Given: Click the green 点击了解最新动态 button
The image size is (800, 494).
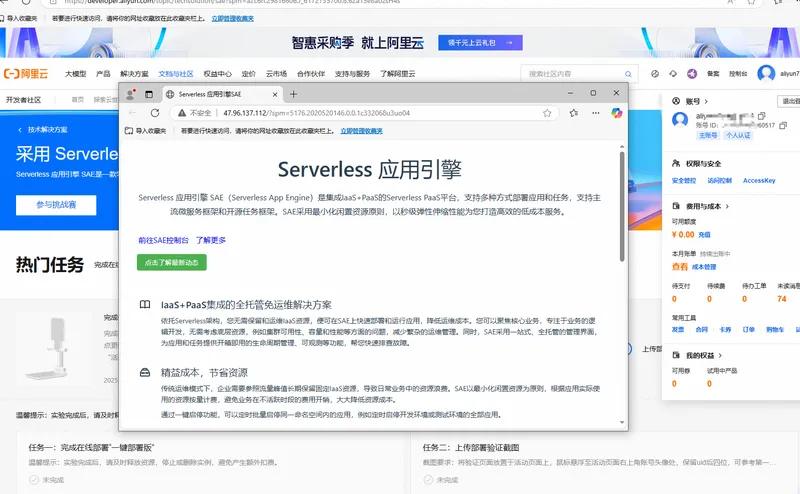Looking at the screenshot, I should pos(171,262).
